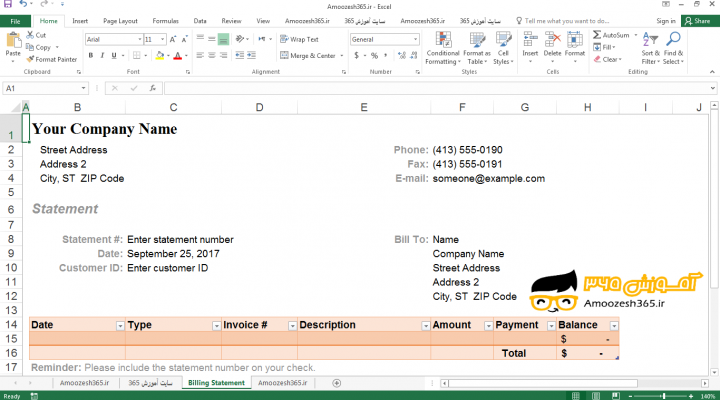This screenshot has height=400, width=720.
Task: Switch to the Formulas tab
Action: tap(165, 21)
